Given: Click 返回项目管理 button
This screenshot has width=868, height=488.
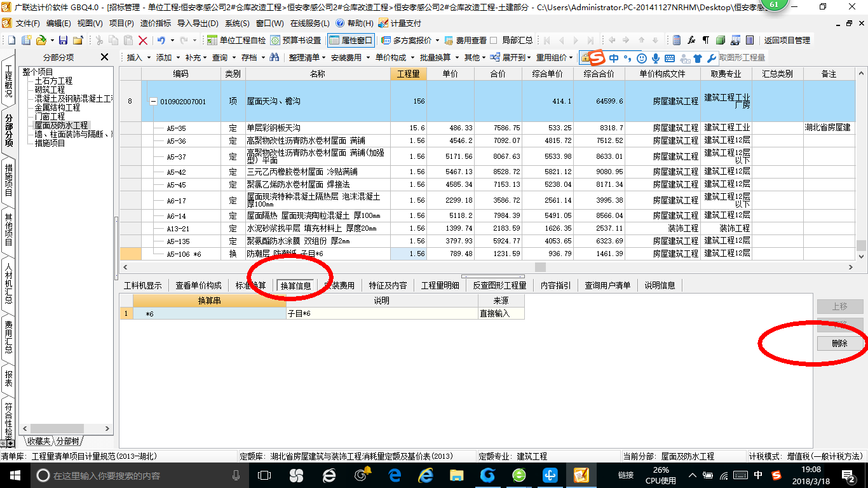Looking at the screenshot, I should [x=787, y=40].
